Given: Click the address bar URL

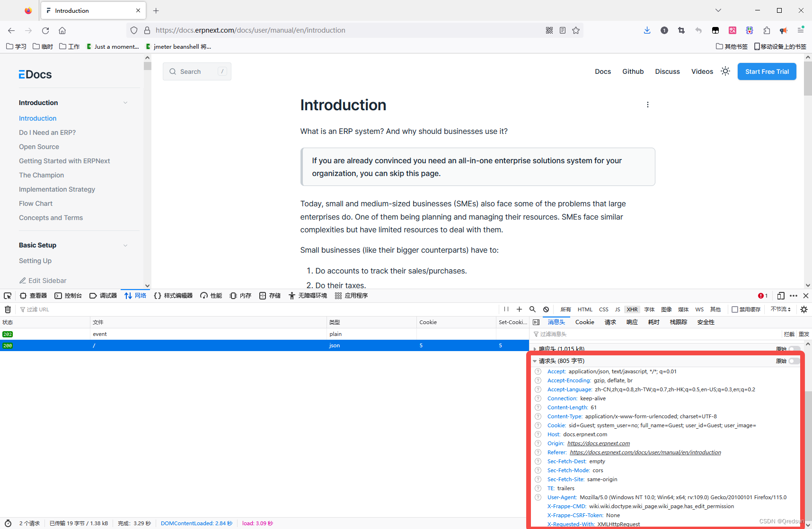Looking at the screenshot, I should [250, 30].
